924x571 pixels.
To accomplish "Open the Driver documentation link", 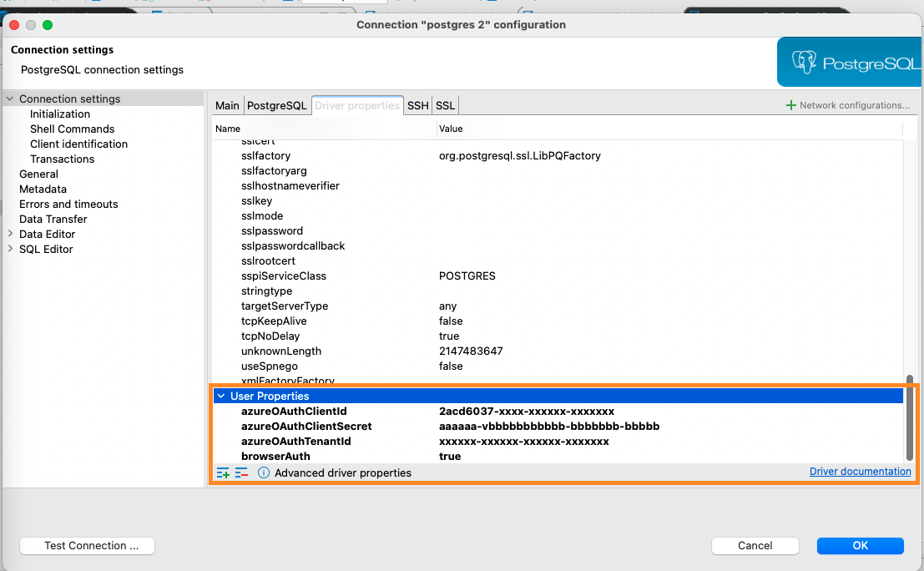I will pos(860,471).
